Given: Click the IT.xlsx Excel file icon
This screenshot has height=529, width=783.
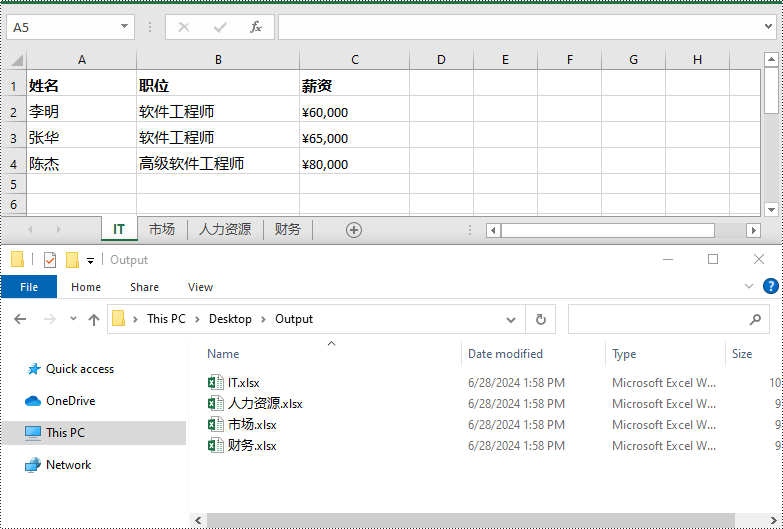Looking at the screenshot, I should pos(215,383).
